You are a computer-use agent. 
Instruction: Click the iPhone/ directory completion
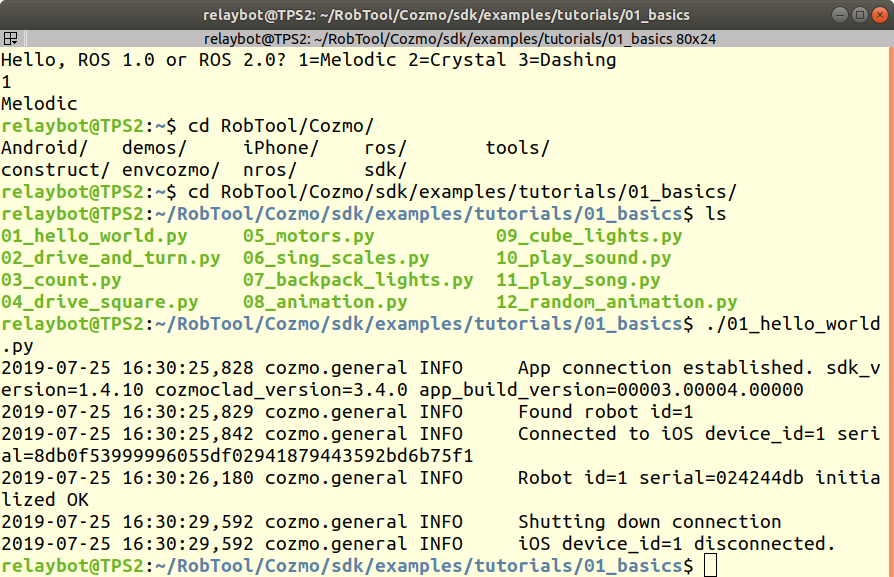[281, 148]
